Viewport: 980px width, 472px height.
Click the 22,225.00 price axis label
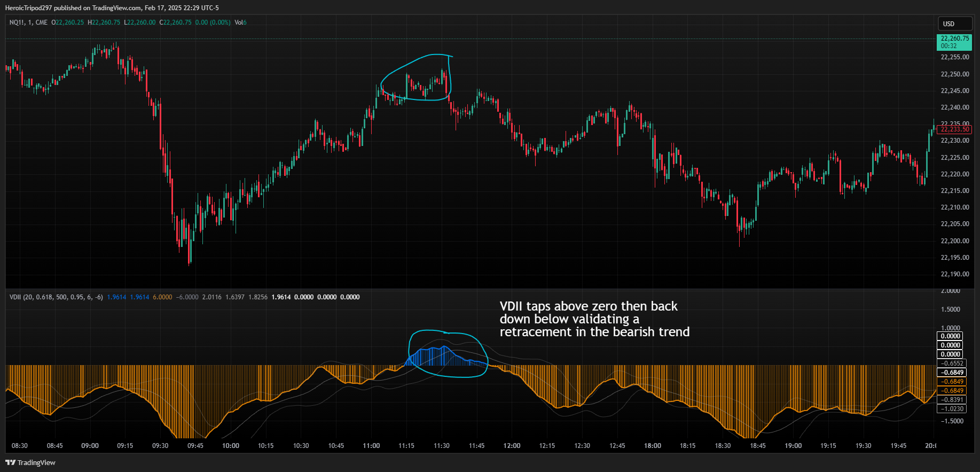pyautogui.click(x=955, y=158)
